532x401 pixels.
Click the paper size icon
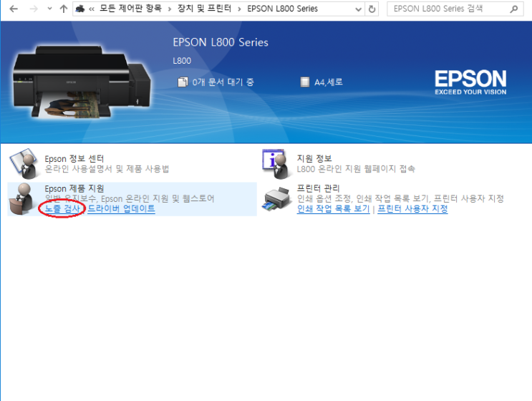point(305,82)
